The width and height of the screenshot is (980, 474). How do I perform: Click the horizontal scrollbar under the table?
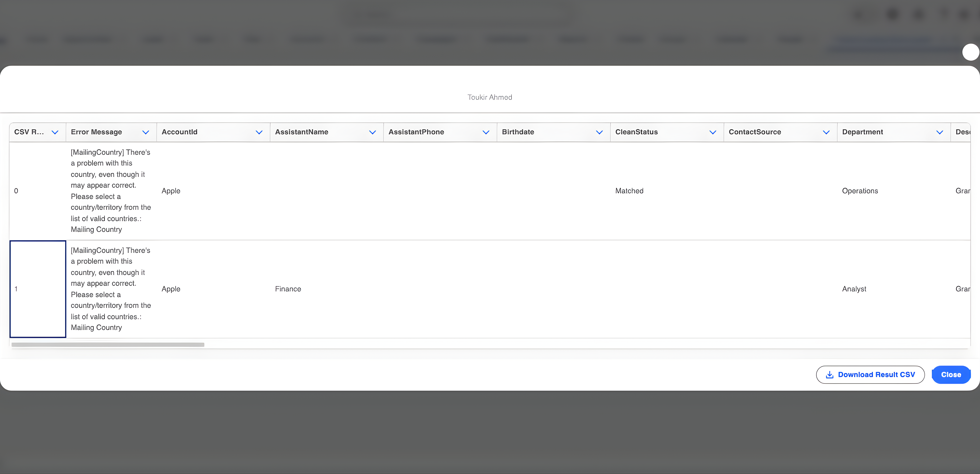click(108, 345)
